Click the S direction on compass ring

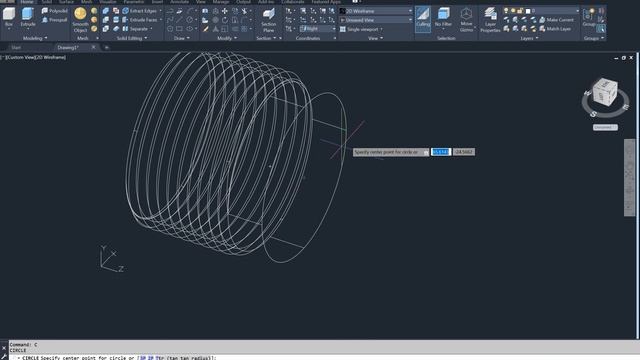coord(593,114)
